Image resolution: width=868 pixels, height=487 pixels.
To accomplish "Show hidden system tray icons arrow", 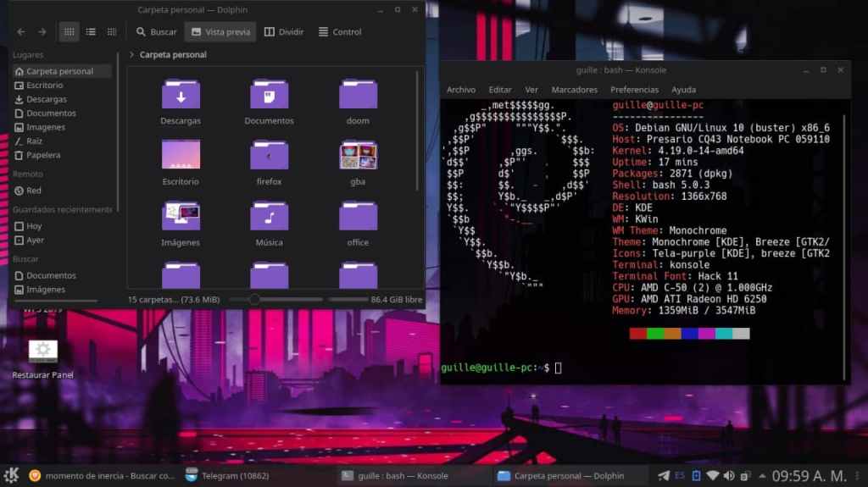I will pos(761,476).
